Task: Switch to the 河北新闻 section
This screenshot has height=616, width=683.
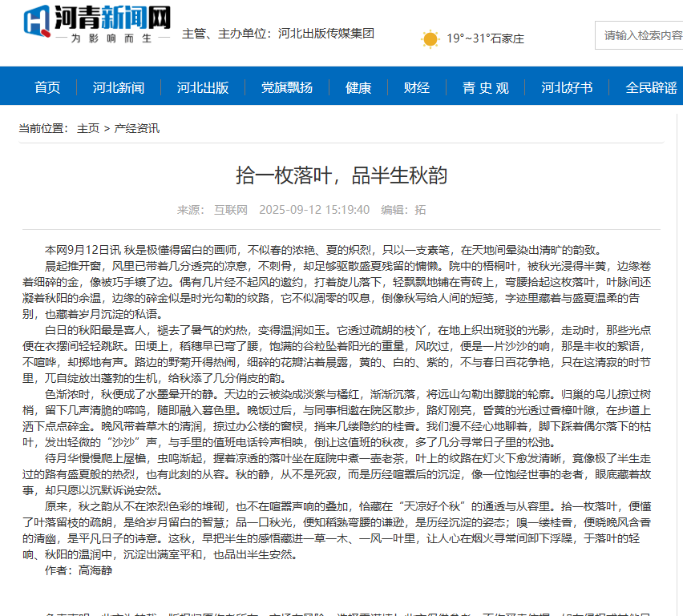Action: (x=120, y=87)
